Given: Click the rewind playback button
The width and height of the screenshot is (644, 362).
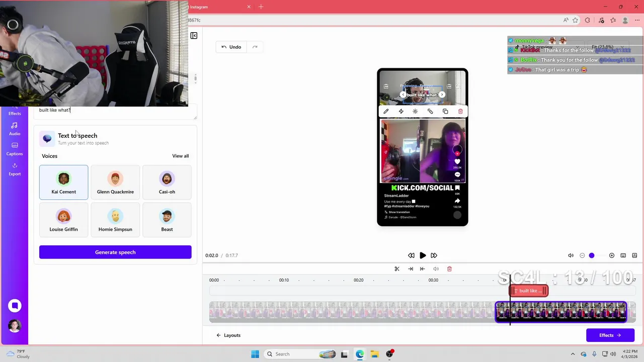Looking at the screenshot, I should [x=411, y=255].
